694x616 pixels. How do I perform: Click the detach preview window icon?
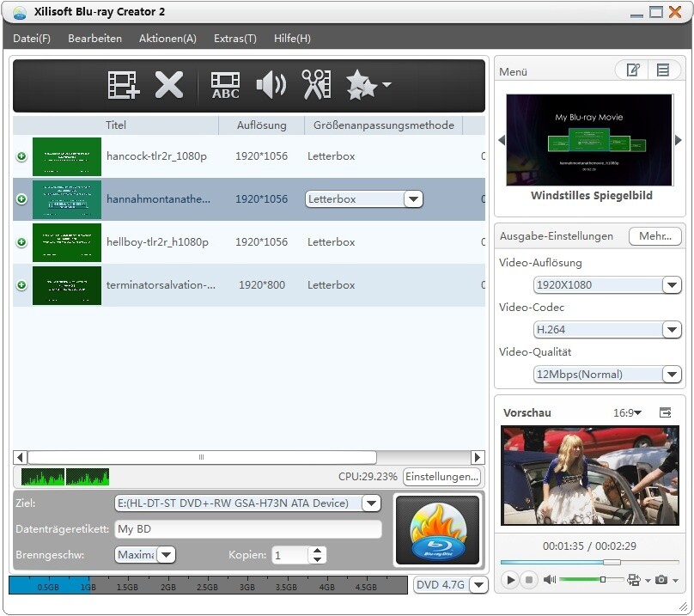(x=666, y=412)
